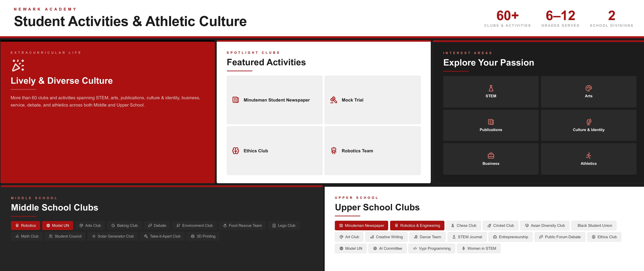Click the running figure icon above Athletics
This screenshot has height=271, width=644.
589,156
